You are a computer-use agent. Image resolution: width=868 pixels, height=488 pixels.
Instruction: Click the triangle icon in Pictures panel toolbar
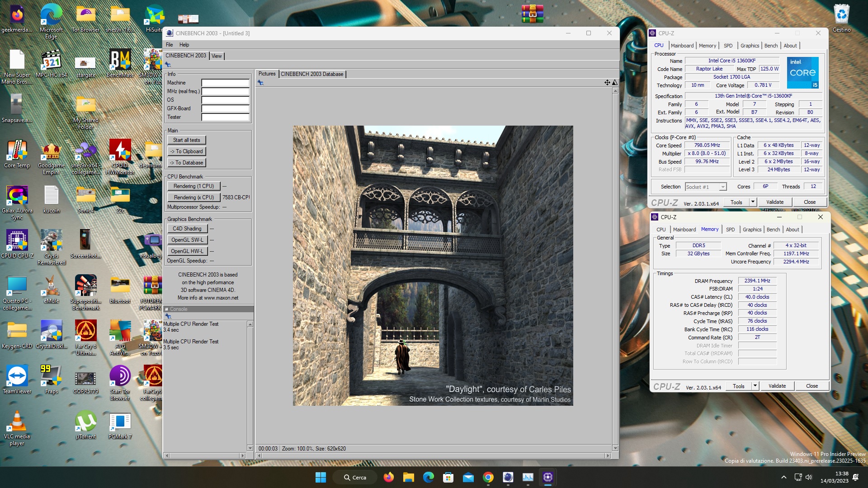click(614, 82)
